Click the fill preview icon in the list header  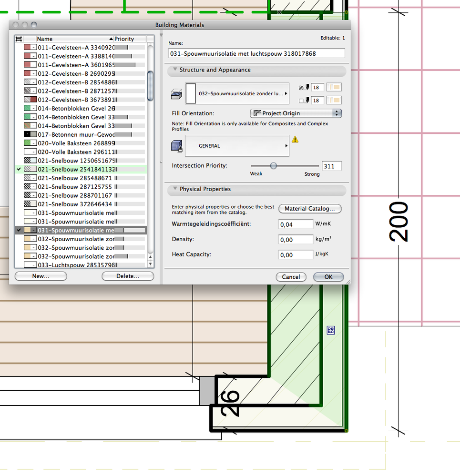coord(19,39)
